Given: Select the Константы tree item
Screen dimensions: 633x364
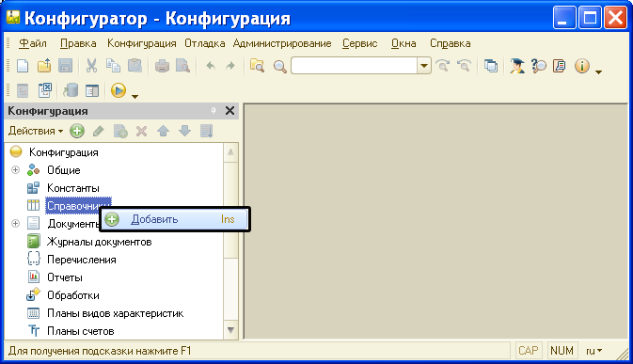Looking at the screenshot, I should click(x=73, y=188).
